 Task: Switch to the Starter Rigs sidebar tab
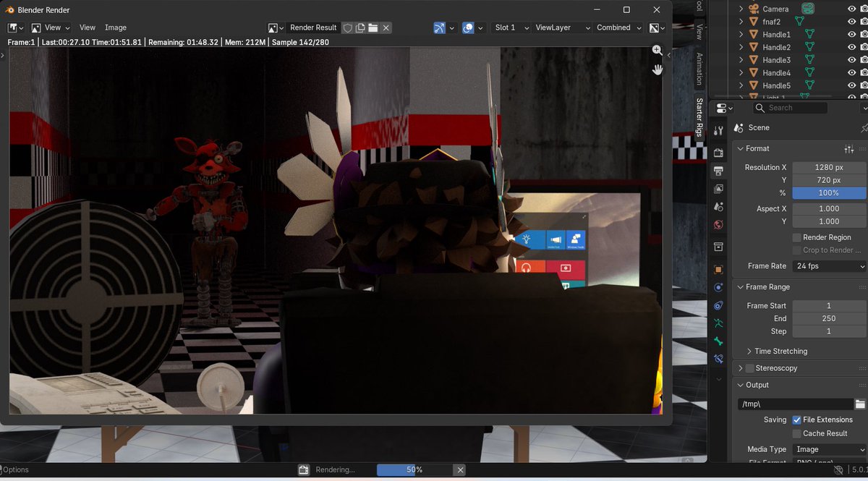tap(699, 117)
